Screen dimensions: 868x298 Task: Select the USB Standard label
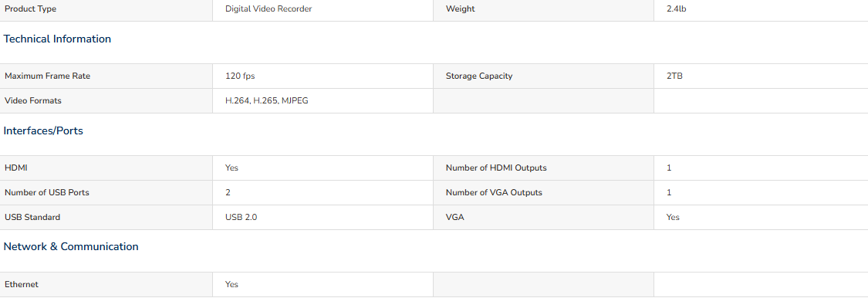pyautogui.click(x=32, y=217)
